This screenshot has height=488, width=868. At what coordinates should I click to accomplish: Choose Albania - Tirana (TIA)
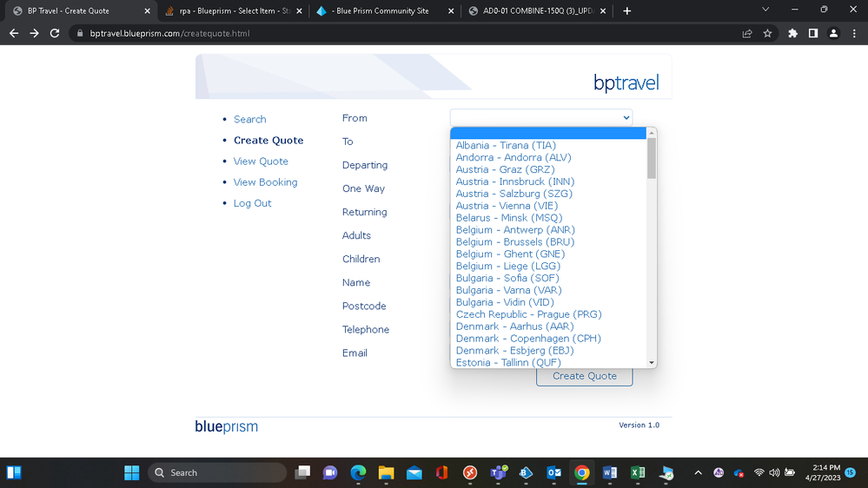548,145
